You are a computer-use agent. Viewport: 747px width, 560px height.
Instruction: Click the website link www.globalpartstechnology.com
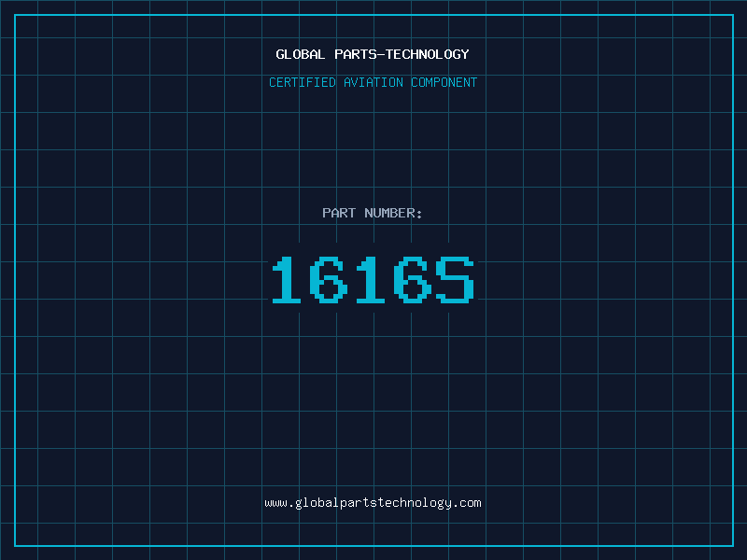pos(373,503)
